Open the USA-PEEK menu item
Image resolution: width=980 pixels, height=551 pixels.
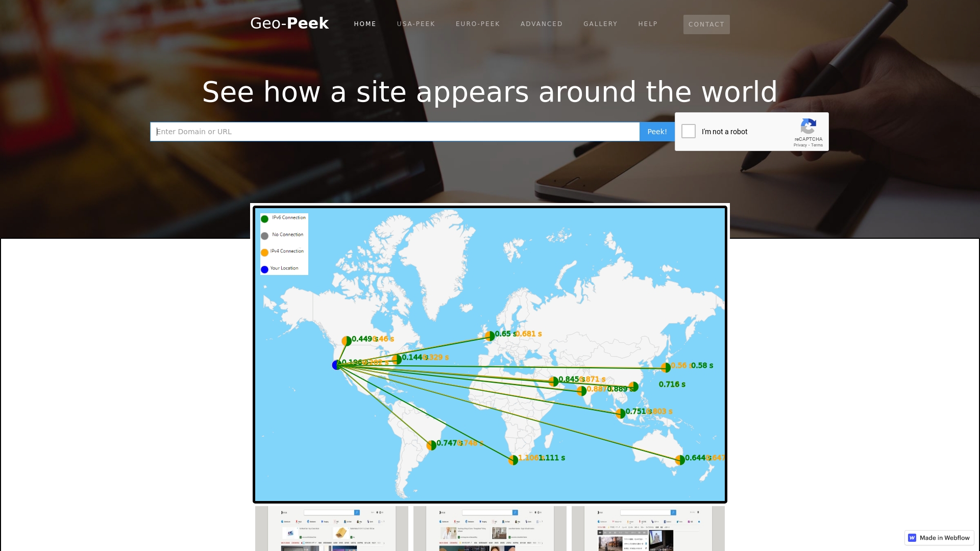(x=416, y=24)
